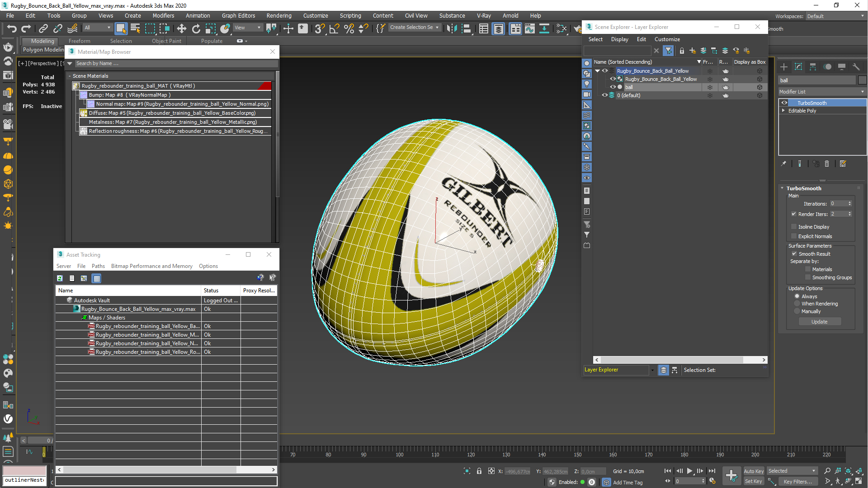Open the Rendering menu
Viewport: 868px width, 488px height.
(x=279, y=16)
